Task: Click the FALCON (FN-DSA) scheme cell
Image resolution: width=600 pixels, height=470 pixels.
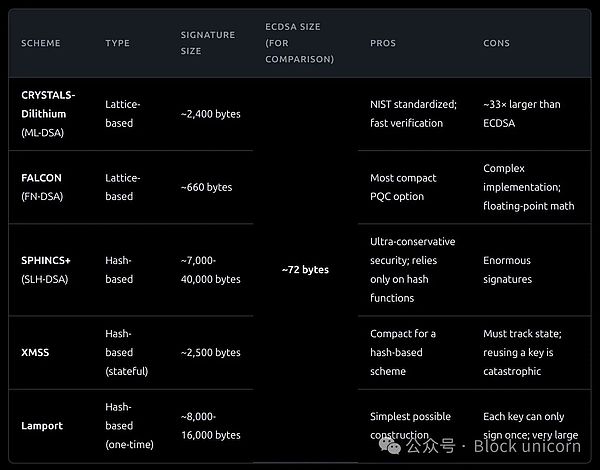Action: pos(42,187)
